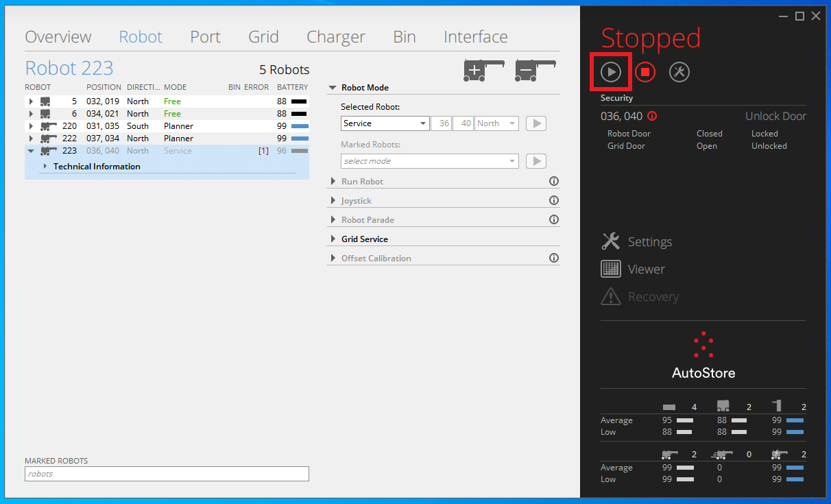
Task: Click the Unlock Door link
Action: point(775,117)
